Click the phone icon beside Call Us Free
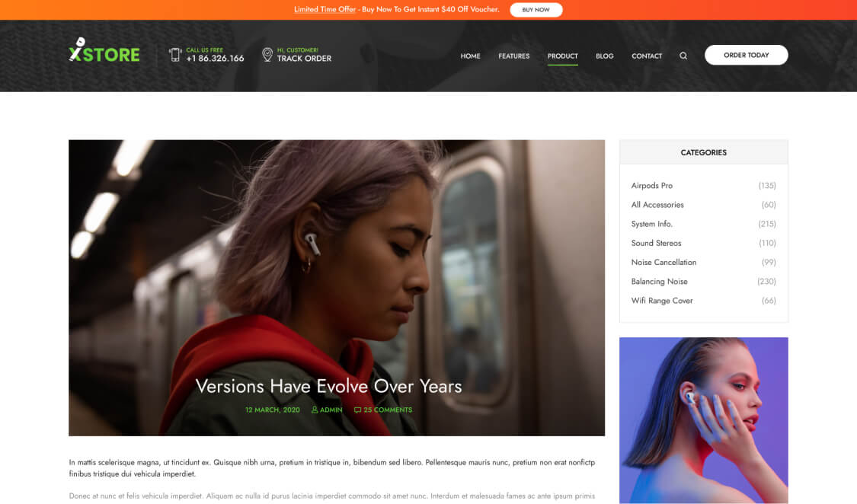This screenshot has width=857, height=504. coord(175,55)
